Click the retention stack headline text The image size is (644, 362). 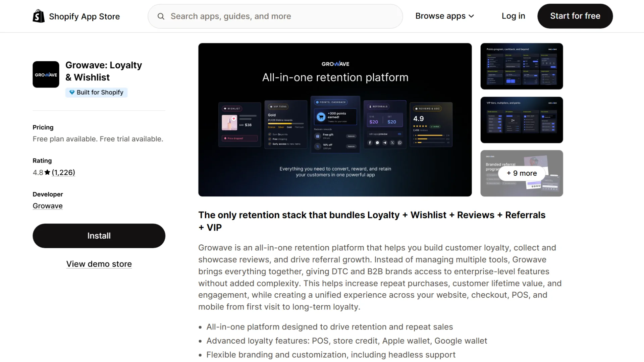click(372, 221)
